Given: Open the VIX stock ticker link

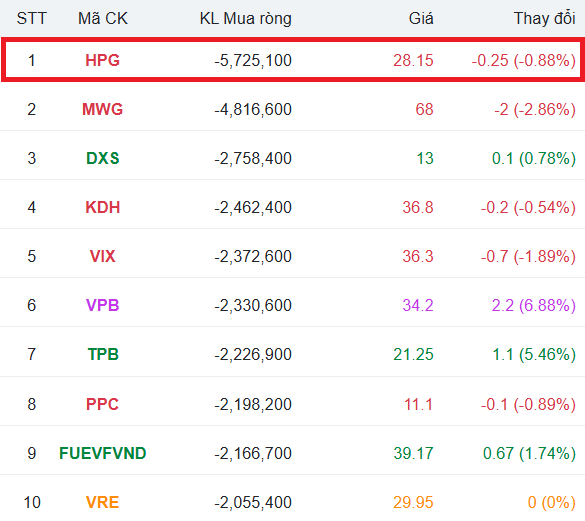Looking at the screenshot, I should click(103, 256).
